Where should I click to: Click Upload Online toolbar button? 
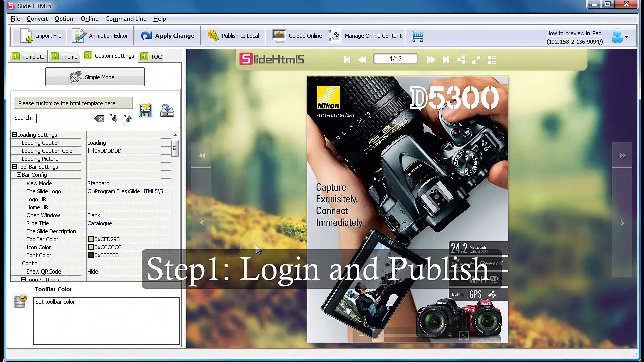[297, 36]
